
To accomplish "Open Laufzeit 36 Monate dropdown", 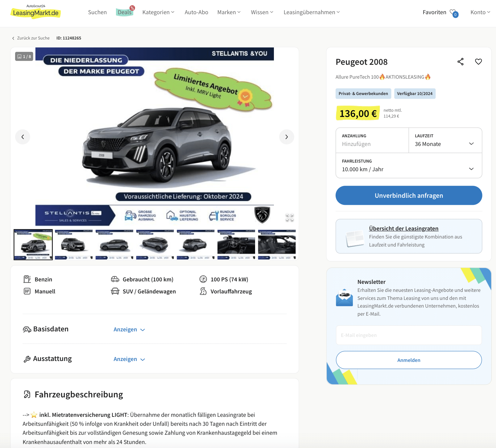I will tap(445, 140).
